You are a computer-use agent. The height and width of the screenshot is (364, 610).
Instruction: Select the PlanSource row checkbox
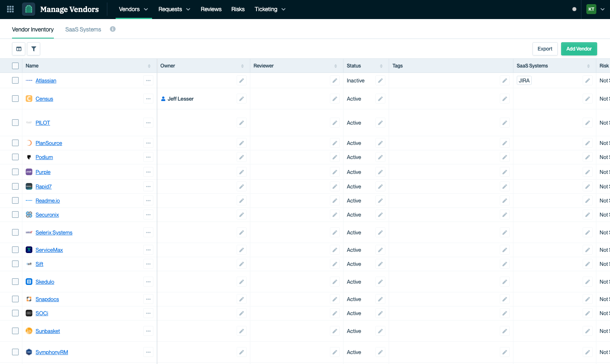15,143
